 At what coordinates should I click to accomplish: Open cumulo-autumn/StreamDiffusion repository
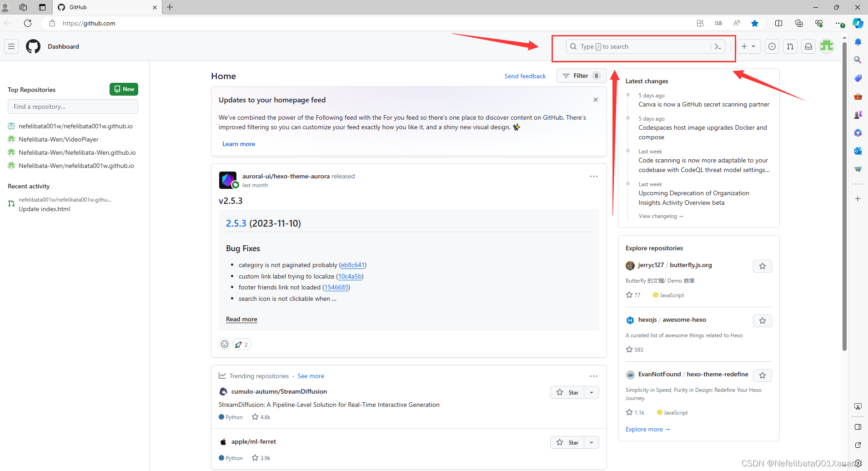[x=279, y=391]
